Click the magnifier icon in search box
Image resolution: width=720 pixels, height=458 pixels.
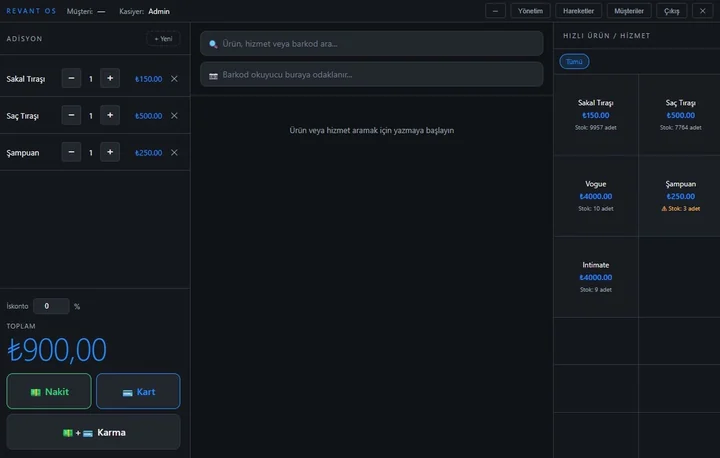pyautogui.click(x=213, y=44)
